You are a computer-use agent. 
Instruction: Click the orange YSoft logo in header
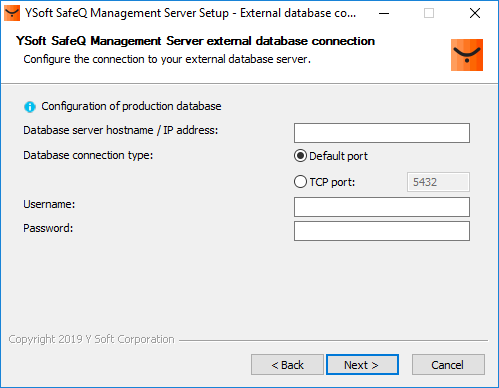(467, 55)
